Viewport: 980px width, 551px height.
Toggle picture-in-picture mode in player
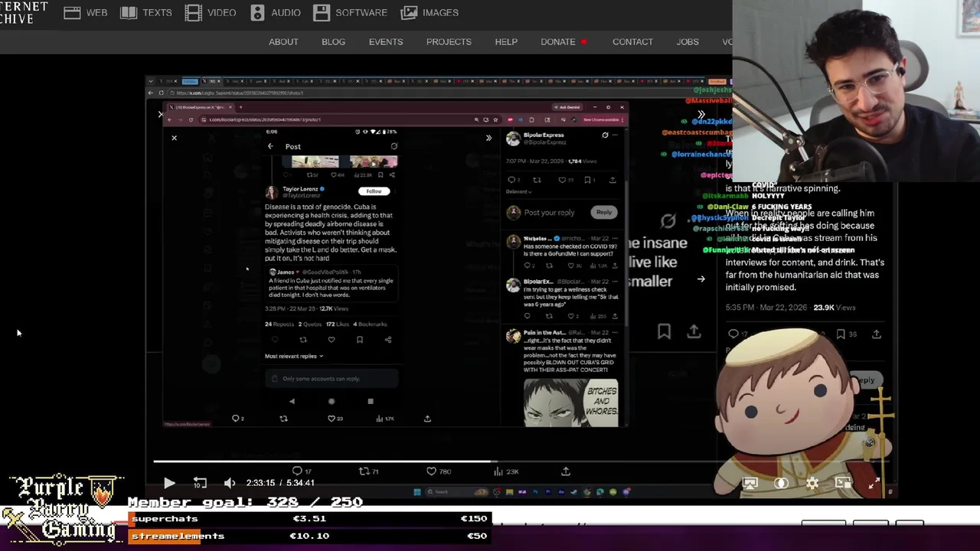click(843, 483)
